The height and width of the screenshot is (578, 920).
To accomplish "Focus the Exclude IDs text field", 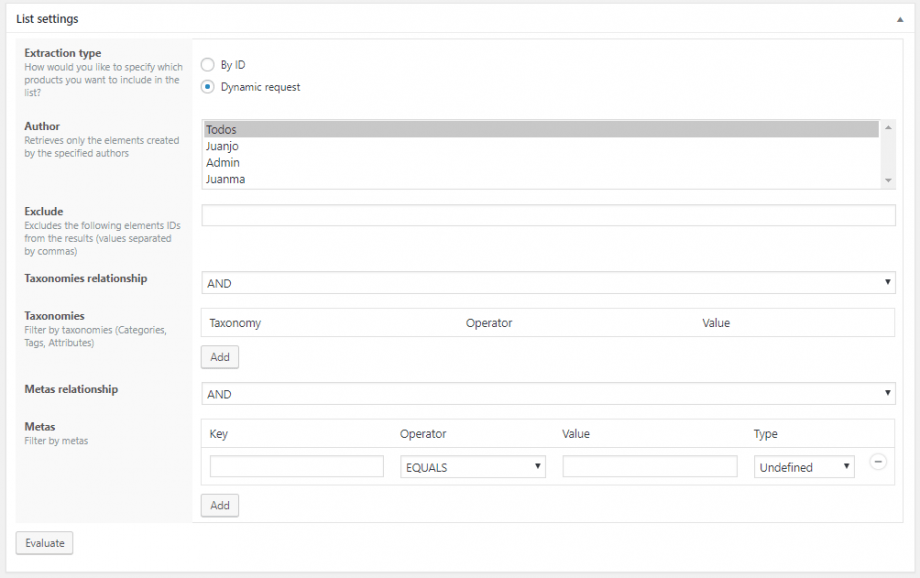I will pyautogui.click(x=548, y=216).
